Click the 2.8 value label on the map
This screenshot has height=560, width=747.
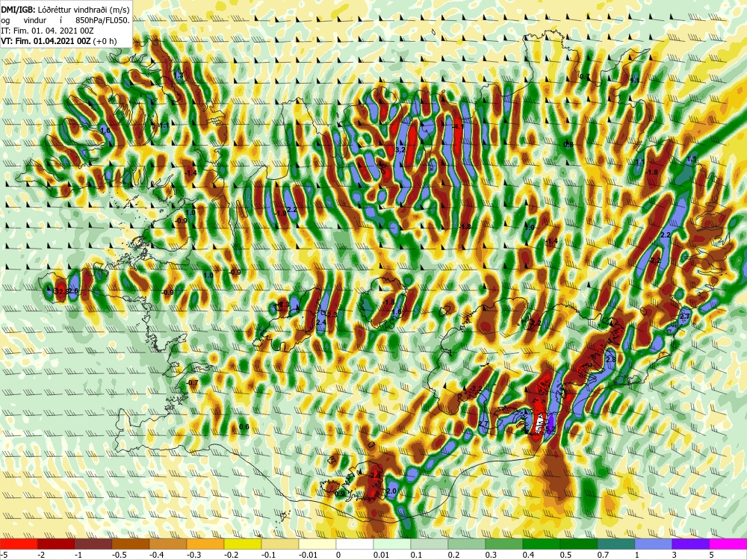click(x=611, y=360)
